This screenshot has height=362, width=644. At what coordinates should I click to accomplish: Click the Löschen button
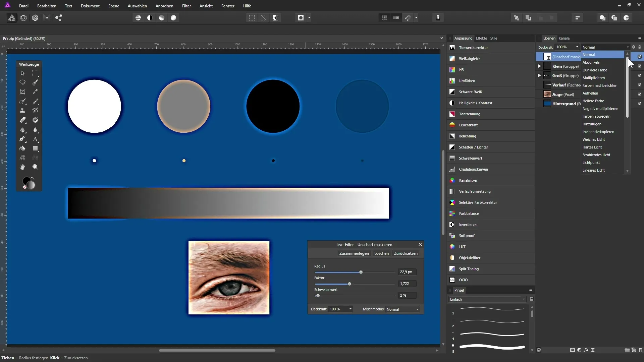pyautogui.click(x=381, y=253)
